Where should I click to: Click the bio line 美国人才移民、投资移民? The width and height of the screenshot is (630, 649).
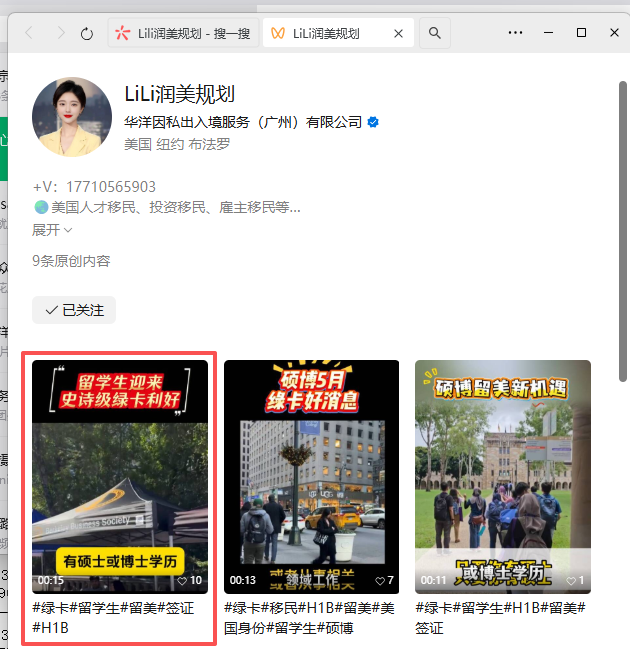167,207
